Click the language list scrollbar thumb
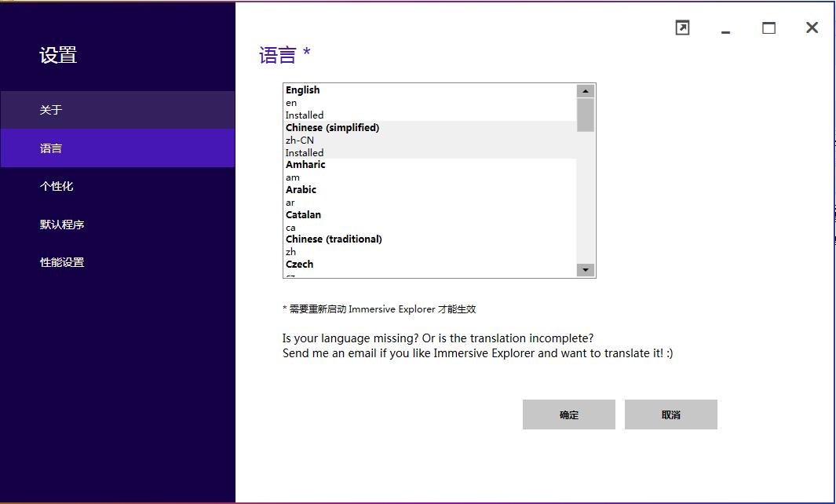The width and height of the screenshot is (836, 504). coord(585,115)
